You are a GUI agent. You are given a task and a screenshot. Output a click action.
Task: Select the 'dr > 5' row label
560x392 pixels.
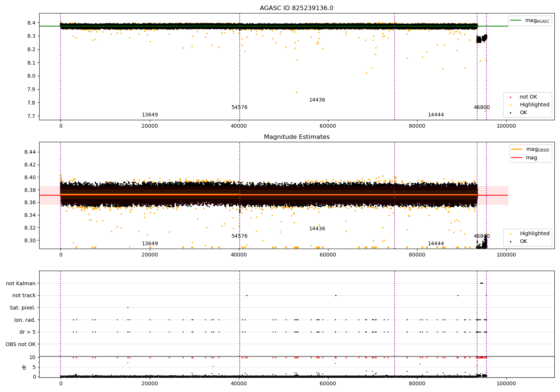pos(28,332)
